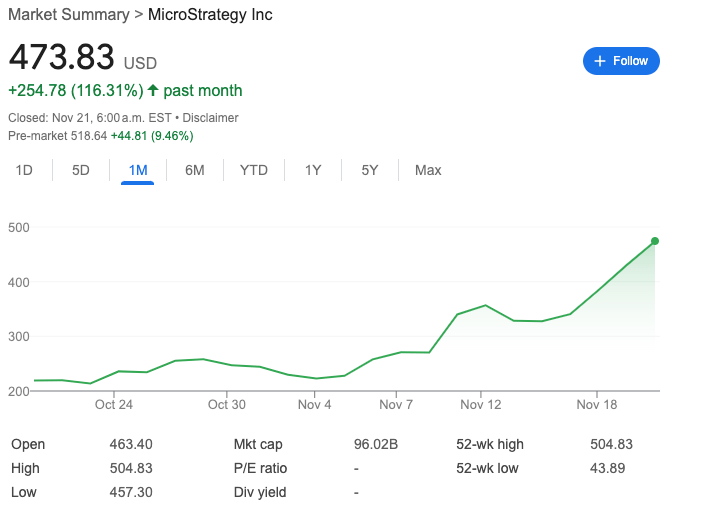Click the Oct 30 axis label
The image size is (708, 514).
[x=227, y=404]
